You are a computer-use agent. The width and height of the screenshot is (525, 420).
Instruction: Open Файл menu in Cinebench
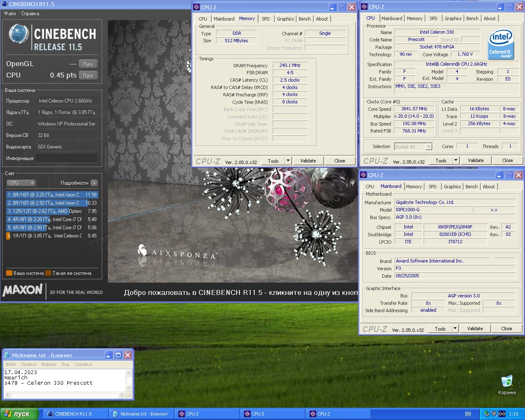[10, 14]
